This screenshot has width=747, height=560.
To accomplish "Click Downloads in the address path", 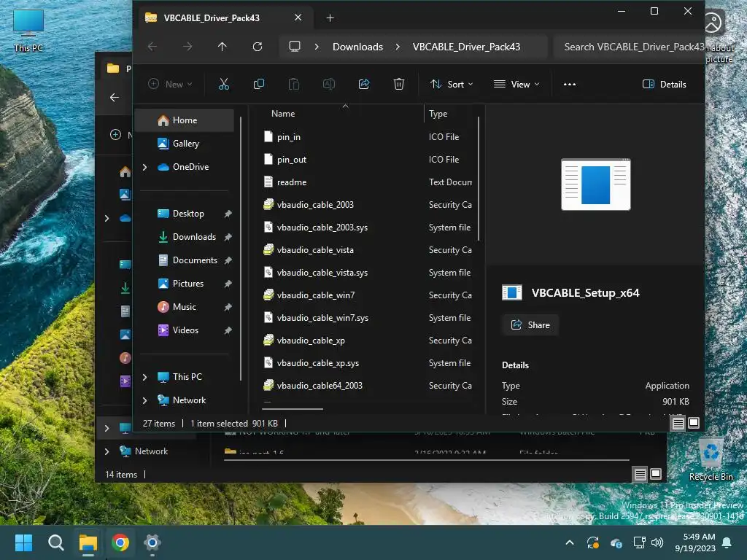I will click(357, 47).
